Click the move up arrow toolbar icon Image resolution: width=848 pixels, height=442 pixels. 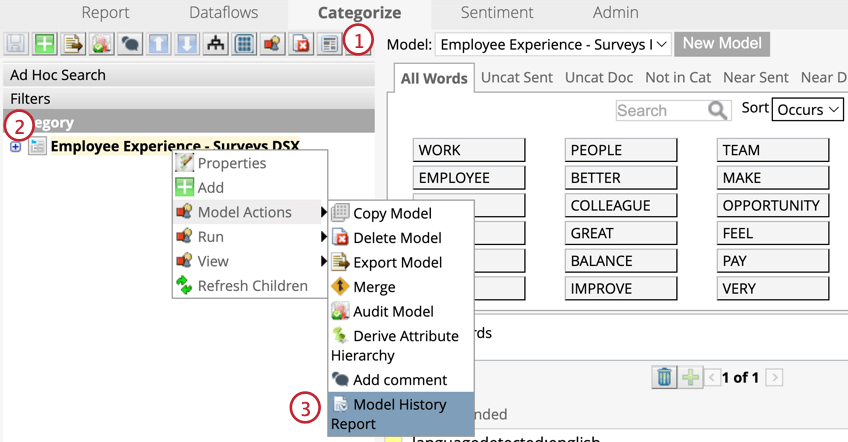[x=159, y=44]
